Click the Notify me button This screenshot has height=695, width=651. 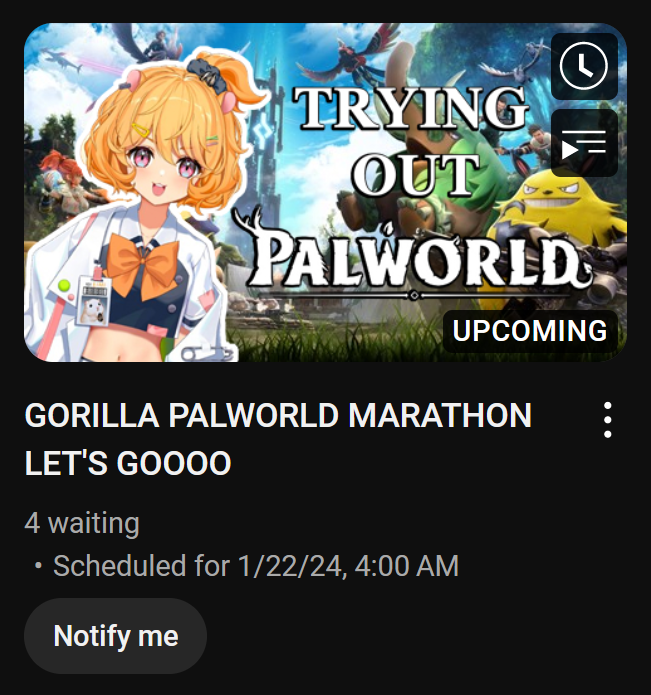(115, 636)
